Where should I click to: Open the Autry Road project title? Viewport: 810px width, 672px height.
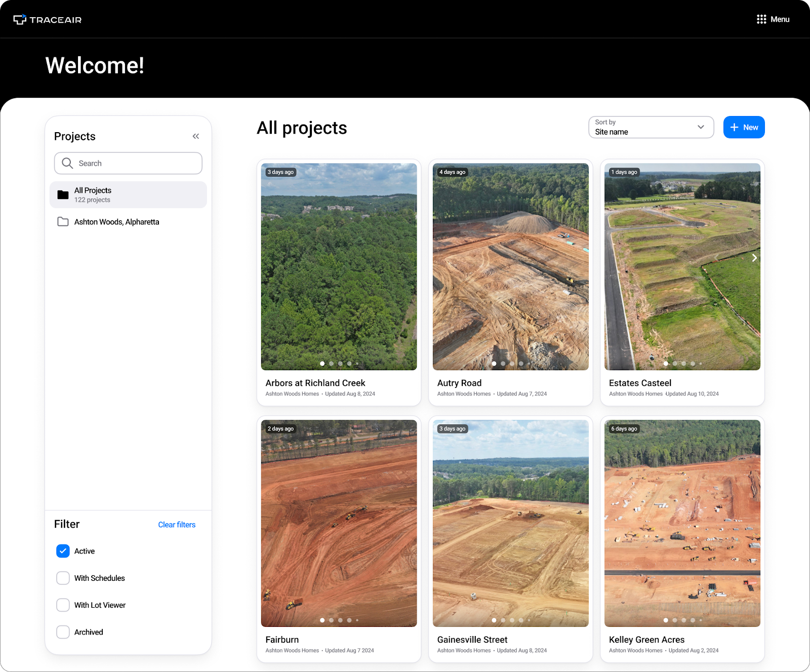(x=459, y=383)
